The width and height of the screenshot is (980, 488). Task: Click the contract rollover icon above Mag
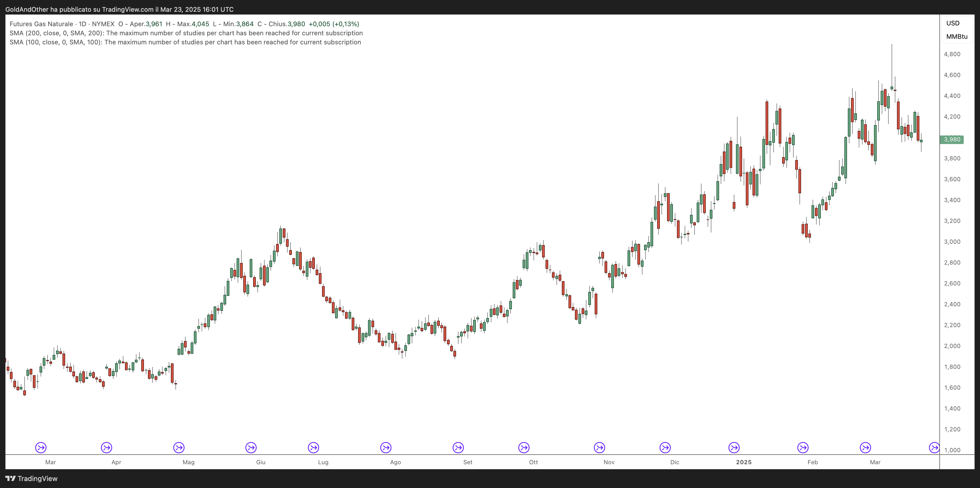tap(179, 447)
